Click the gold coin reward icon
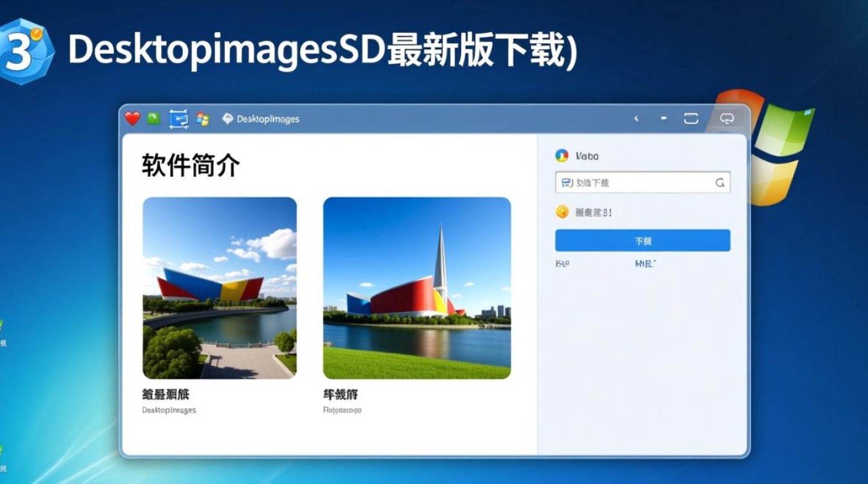 point(561,212)
